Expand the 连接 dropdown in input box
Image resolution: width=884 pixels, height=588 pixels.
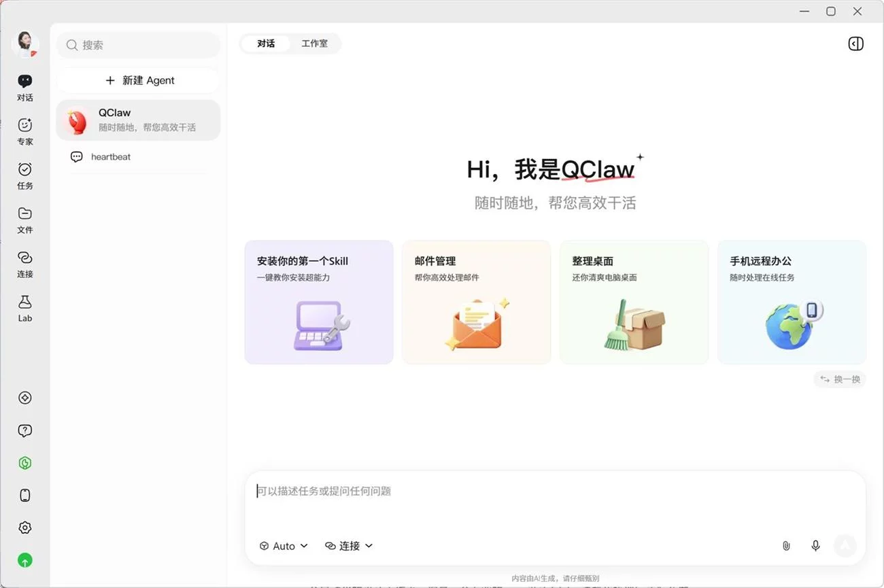(349, 546)
